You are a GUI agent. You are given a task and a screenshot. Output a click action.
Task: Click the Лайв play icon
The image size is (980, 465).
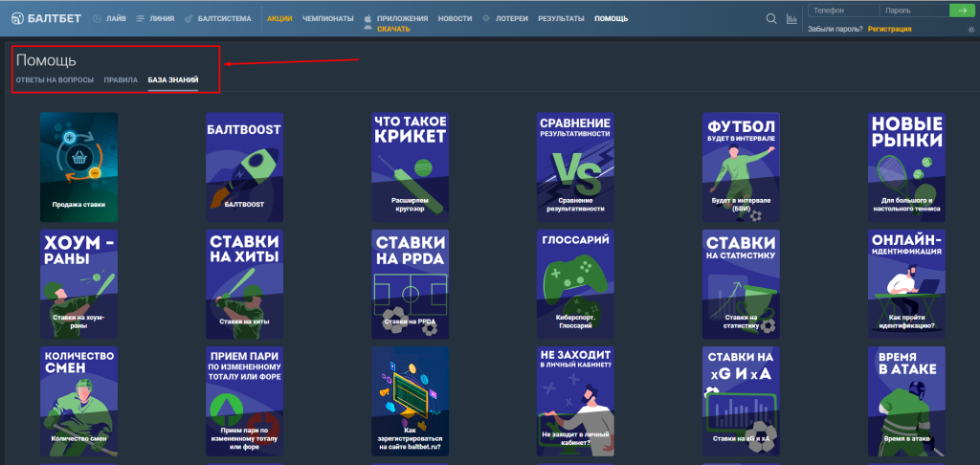click(98, 19)
